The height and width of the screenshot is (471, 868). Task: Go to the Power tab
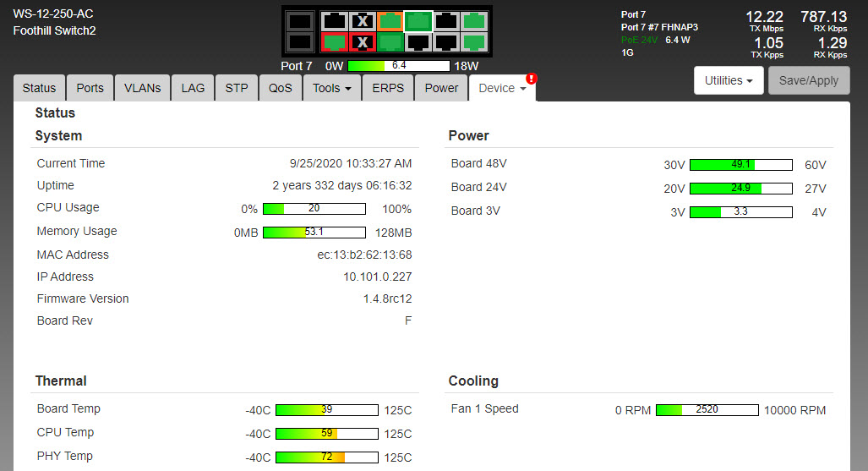pyautogui.click(x=441, y=88)
